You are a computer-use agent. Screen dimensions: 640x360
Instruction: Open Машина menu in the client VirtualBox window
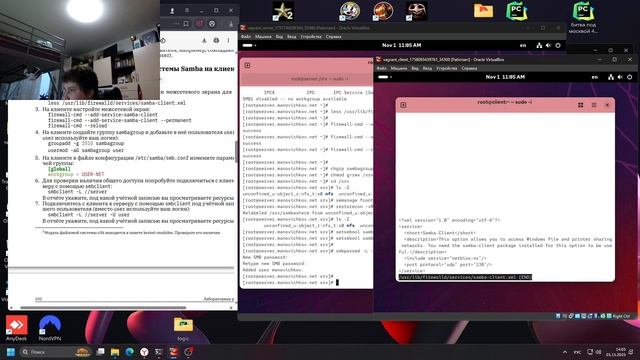[399, 68]
